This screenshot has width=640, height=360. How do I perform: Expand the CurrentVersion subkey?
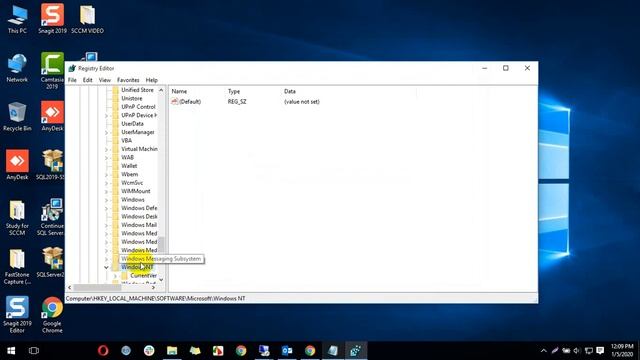pyautogui.click(x=115, y=276)
